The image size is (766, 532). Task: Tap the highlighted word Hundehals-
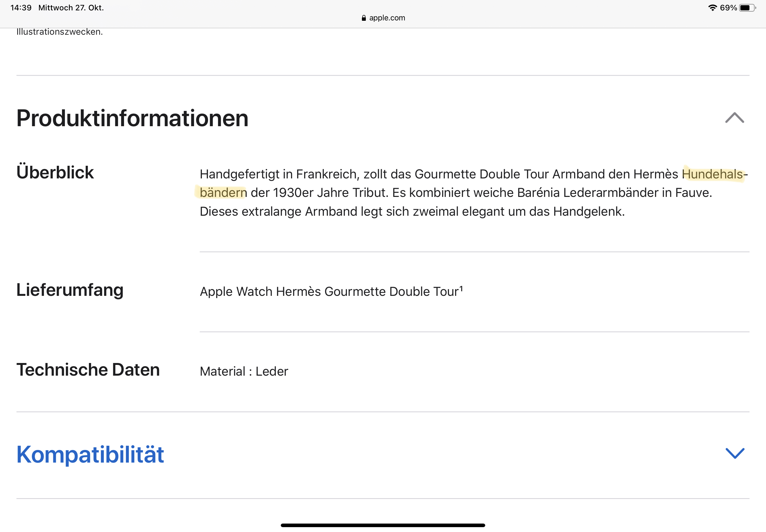(713, 174)
